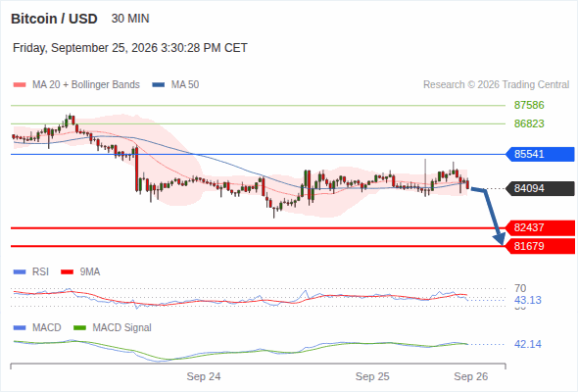Click the Friday, September 25, 2026 timestamp
The width and height of the screenshot is (578, 392).
point(129,48)
